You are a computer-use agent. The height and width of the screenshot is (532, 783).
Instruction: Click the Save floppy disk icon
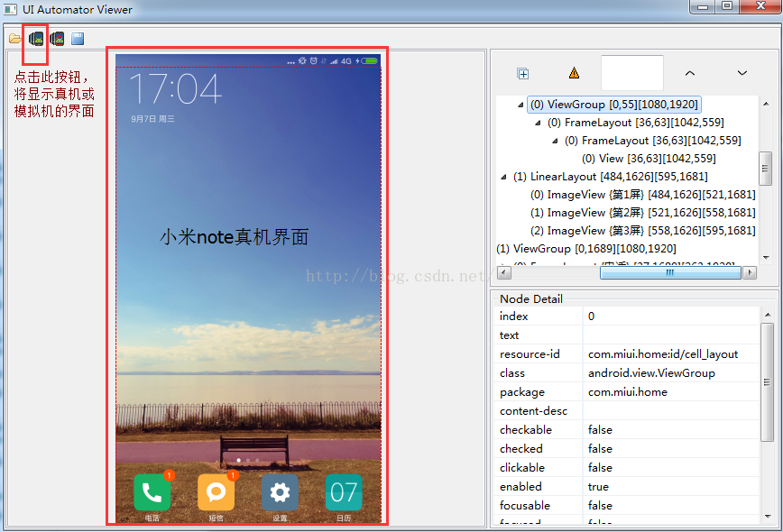point(78,39)
